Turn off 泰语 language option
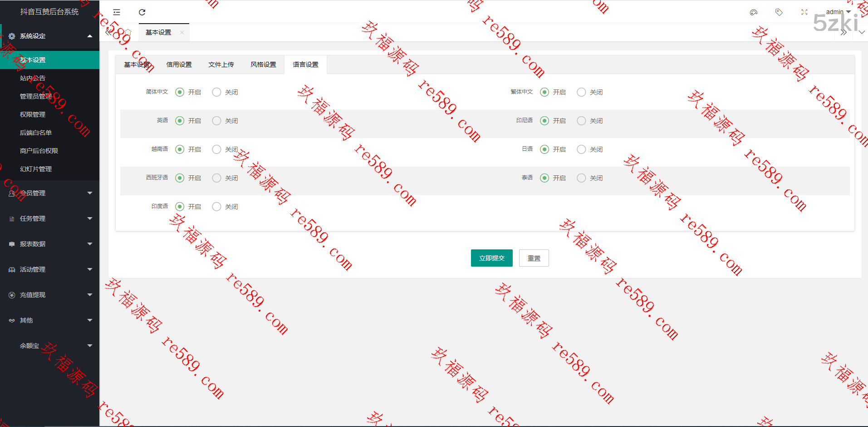The height and width of the screenshot is (427, 868). click(x=581, y=178)
